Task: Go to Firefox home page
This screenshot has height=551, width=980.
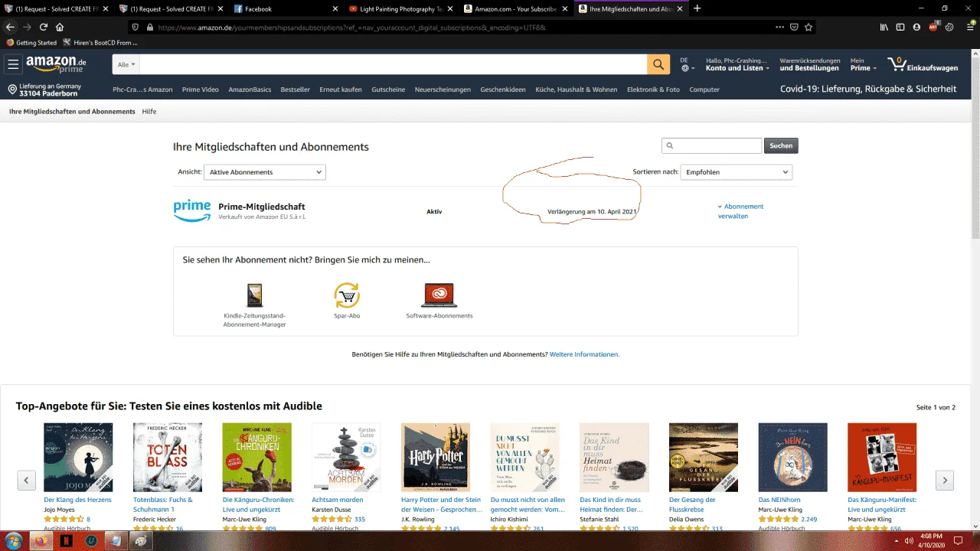Action: (x=60, y=27)
